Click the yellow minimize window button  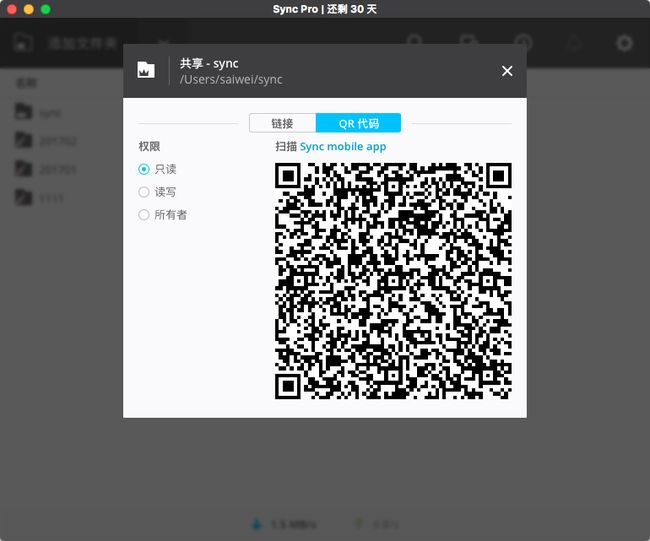(29, 9)
